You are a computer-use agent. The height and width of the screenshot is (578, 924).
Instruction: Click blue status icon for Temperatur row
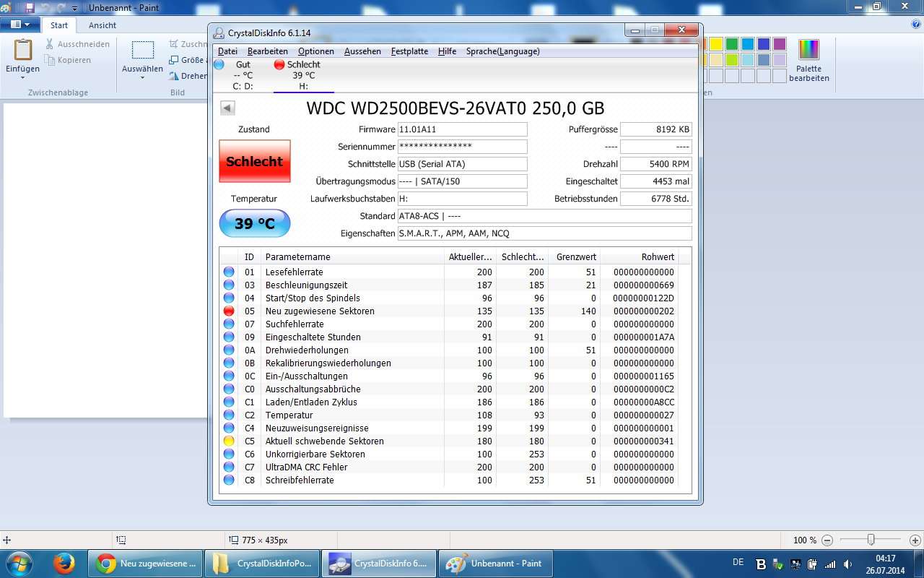tap(229, 415)
